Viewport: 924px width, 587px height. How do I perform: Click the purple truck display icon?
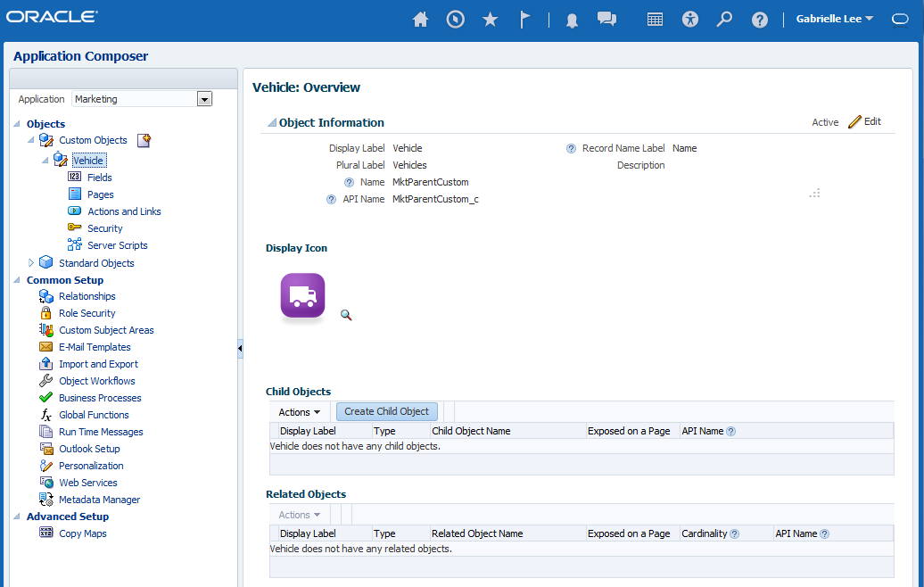pos(302,296)
